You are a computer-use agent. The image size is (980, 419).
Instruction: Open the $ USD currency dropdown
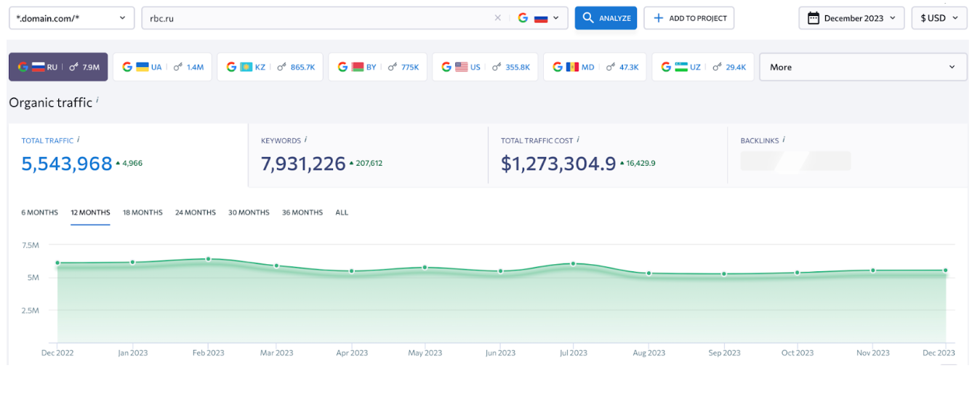coord(939,18)
